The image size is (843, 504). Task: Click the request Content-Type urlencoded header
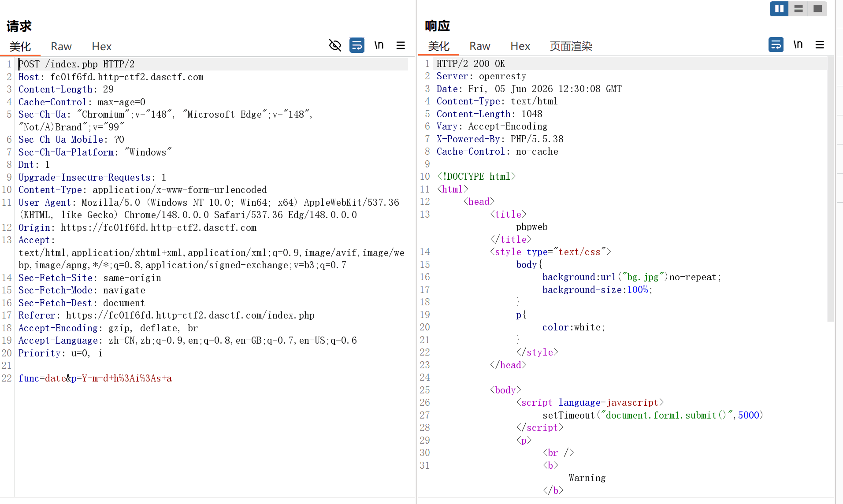143,190
